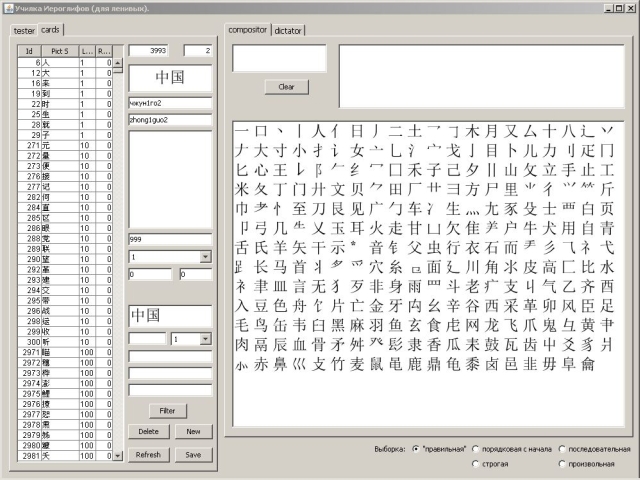
Task: Click the 鱼 (fish) radical
Action: coord(395,325)
